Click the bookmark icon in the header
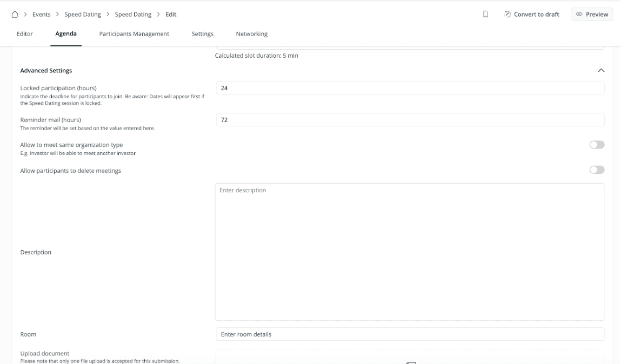The width and height of the screenshot is (620, 364). coord(485,15)
